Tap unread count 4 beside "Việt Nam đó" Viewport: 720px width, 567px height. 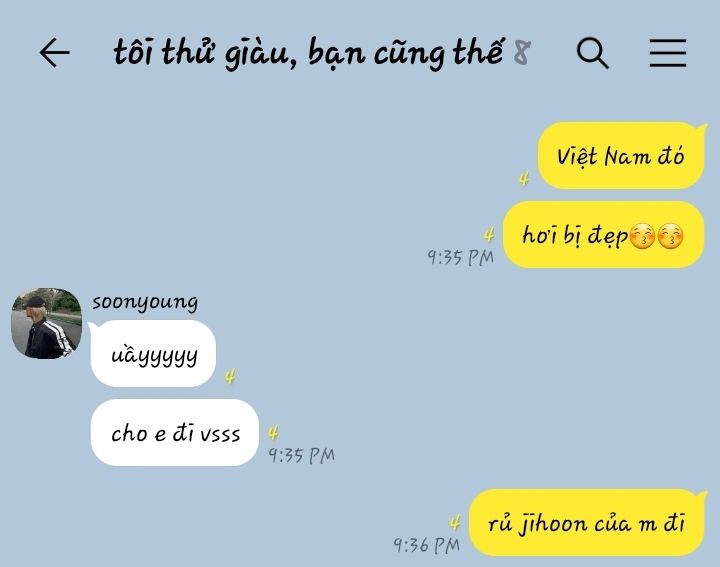524,179
